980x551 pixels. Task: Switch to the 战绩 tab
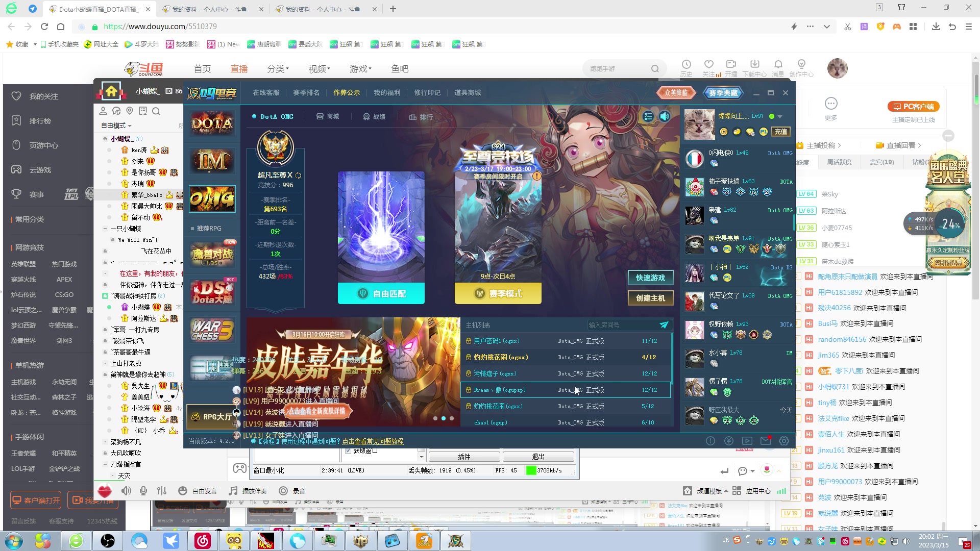pos(374,116)
